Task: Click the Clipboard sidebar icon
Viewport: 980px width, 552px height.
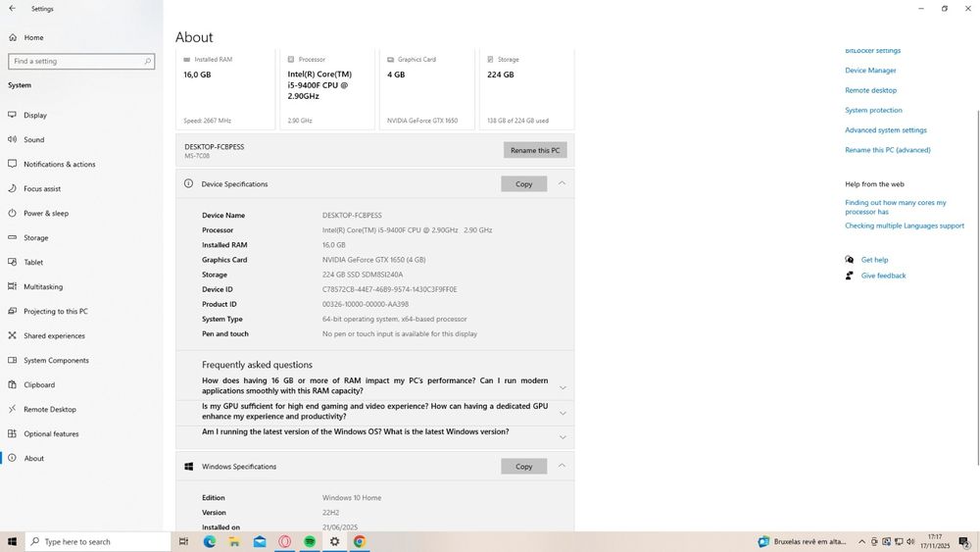Action: (12, 384)
